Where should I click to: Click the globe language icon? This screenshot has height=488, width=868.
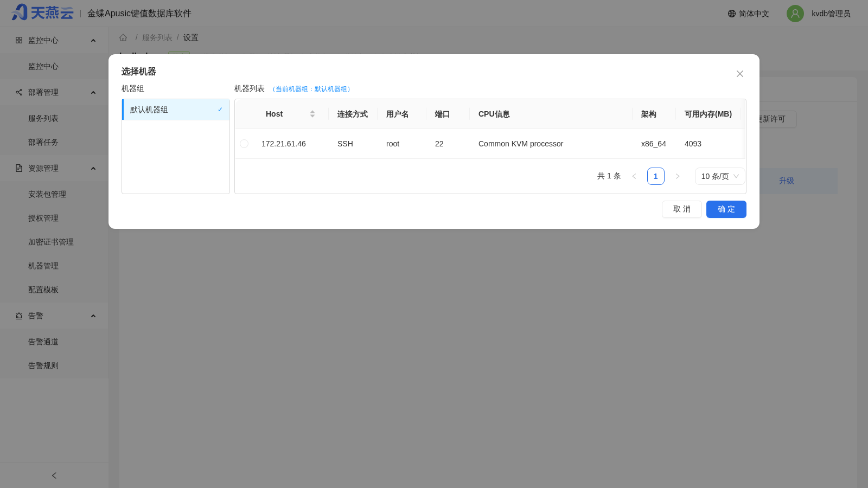point(732,14)
